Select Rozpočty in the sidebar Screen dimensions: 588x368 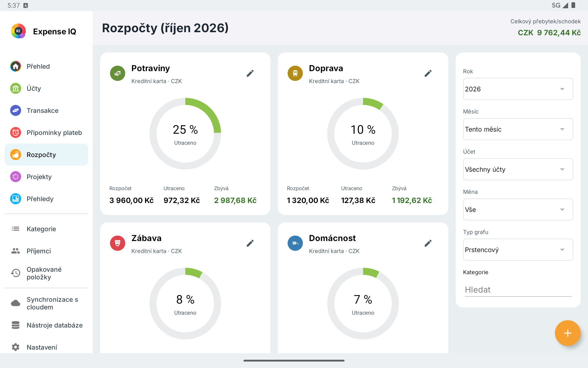click(46, 155)
